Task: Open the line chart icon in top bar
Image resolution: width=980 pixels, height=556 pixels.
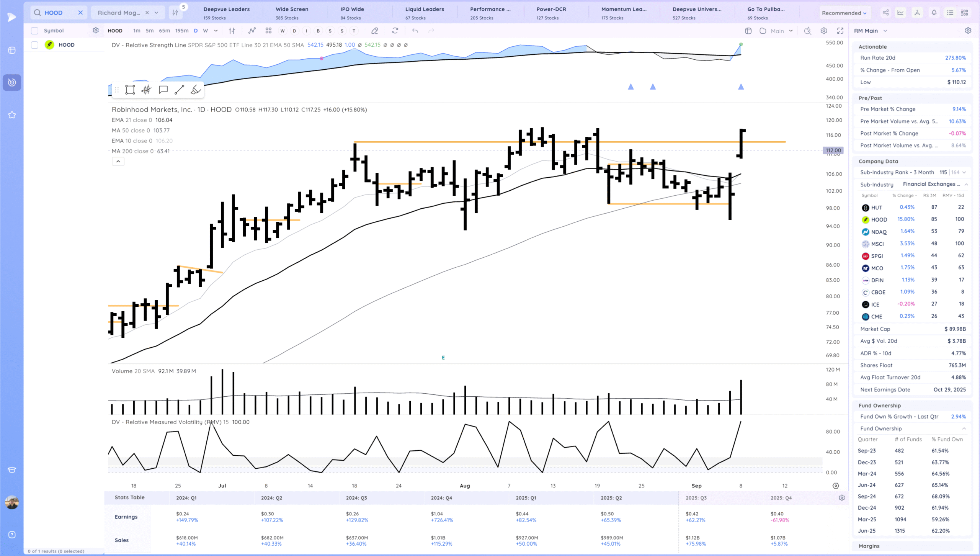Action: tap(901, 13)
